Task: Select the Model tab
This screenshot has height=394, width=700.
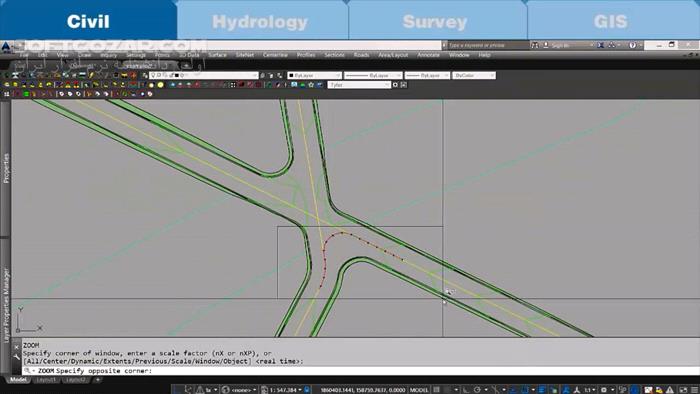Action: 18,380
